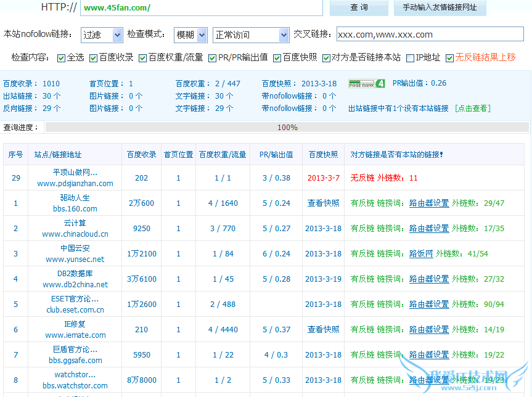Uncheck the 百度收录 checkbox

(x=94, y=58)
